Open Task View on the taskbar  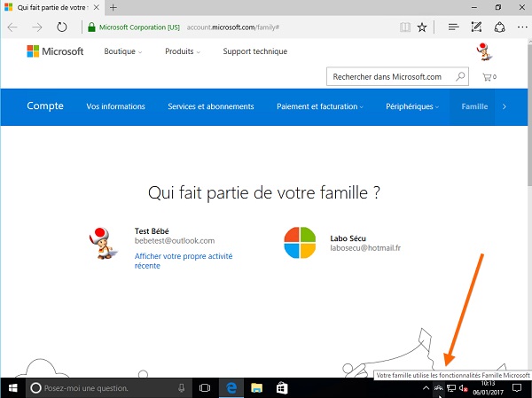(205, 388)
